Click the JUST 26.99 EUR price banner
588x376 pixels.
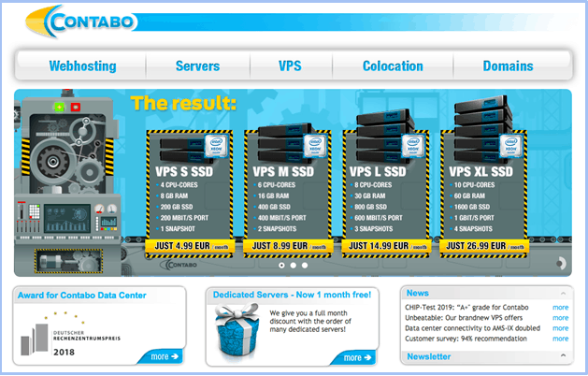click(484, 246)
